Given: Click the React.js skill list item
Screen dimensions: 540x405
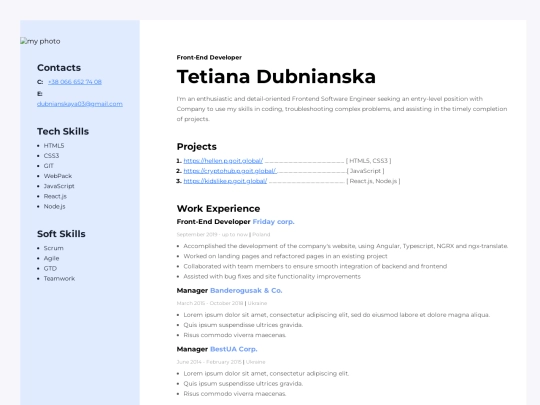Looking at the screenshot, I should pos(55,196).
